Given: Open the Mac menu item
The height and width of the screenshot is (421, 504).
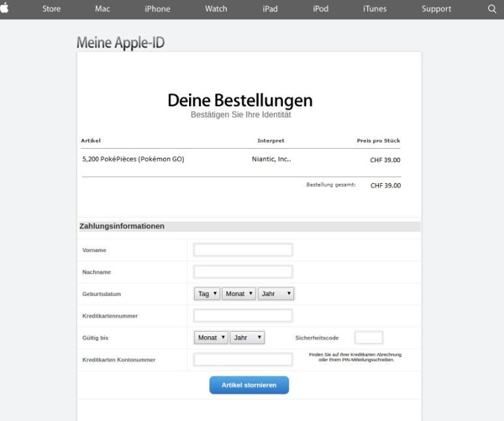Looking at the screenshot, I should point(102,9).
